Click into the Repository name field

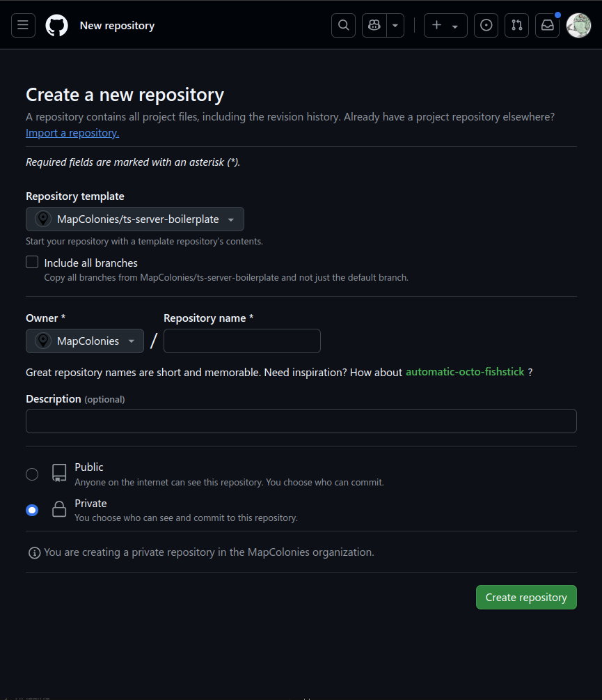pos(241,341)
